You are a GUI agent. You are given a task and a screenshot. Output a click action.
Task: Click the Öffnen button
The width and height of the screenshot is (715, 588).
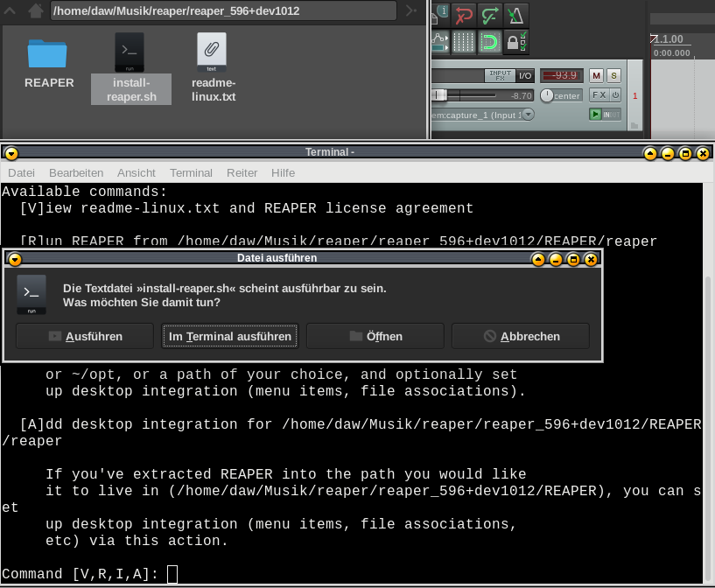[375, 336]
